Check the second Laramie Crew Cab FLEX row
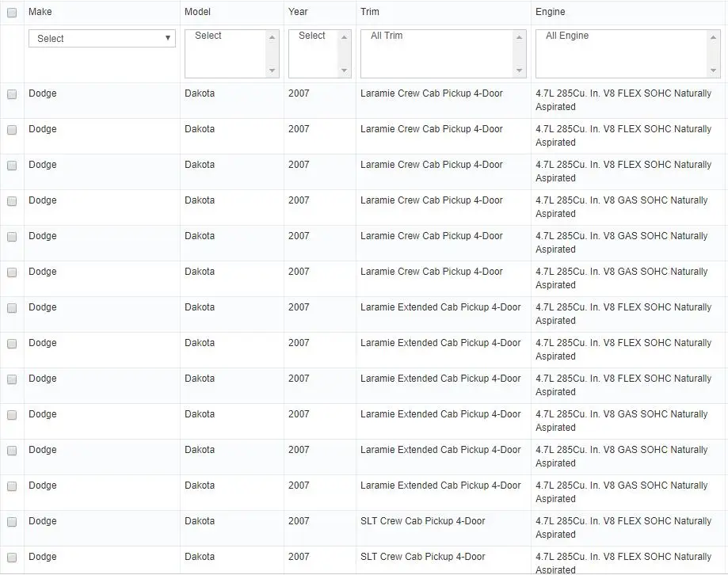Image resolution: width=728 pixels, height=575 pixels. pyautogui.click(x=12, y=130)
